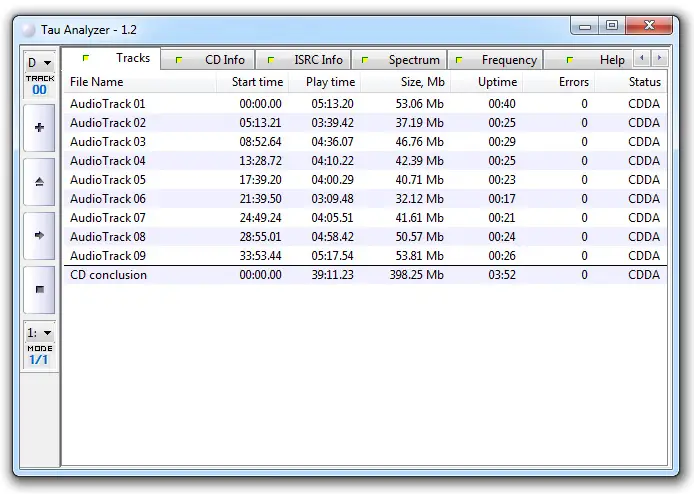Click the 398.25 Mb total size cell
Image resolution: width=694 pixels, height=494 pixels.
click(416, 275)
